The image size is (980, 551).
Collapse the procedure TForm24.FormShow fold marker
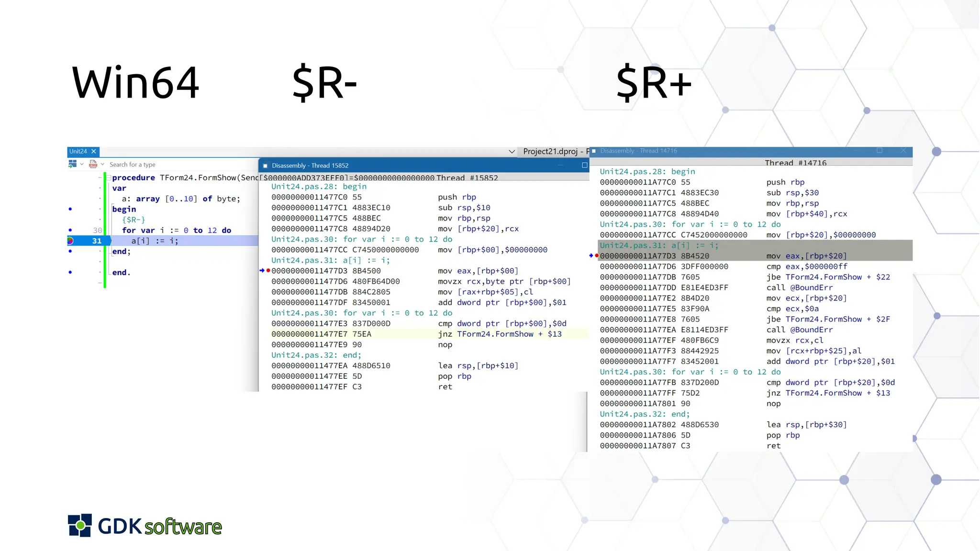tap(109, 178)
